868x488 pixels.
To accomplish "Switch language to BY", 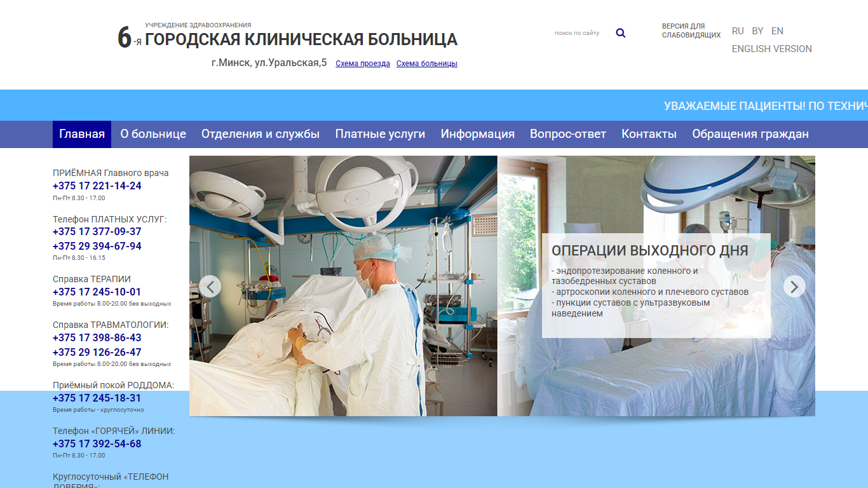I will pyautogui.click(x=757, y=31).
